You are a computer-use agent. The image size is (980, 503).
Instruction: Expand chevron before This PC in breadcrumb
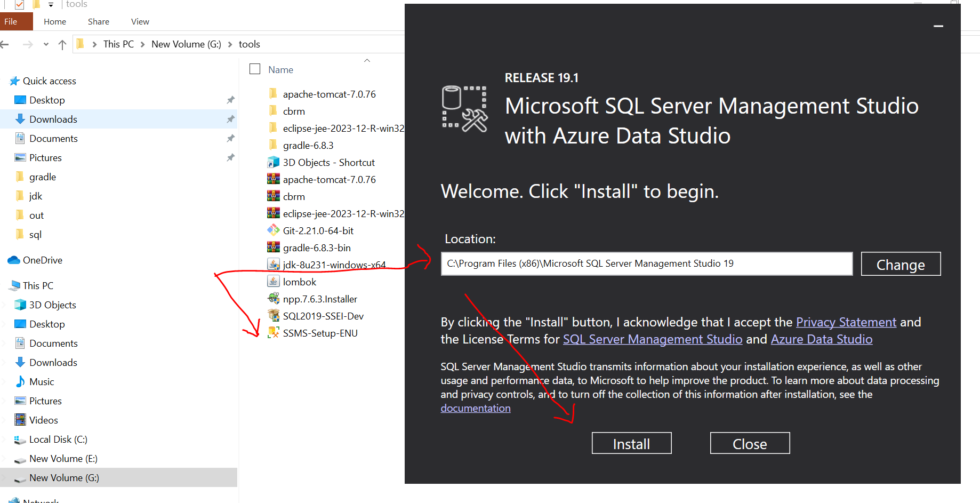94,44
